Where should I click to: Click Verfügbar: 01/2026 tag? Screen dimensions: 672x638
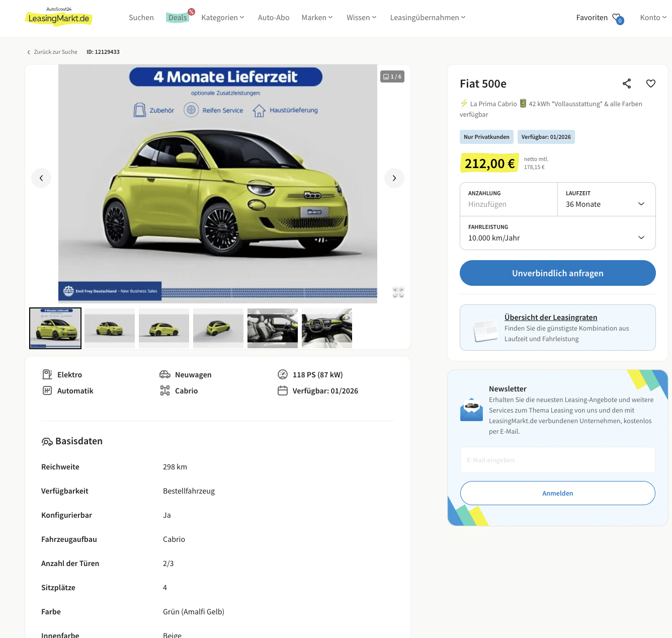(546, 137)
